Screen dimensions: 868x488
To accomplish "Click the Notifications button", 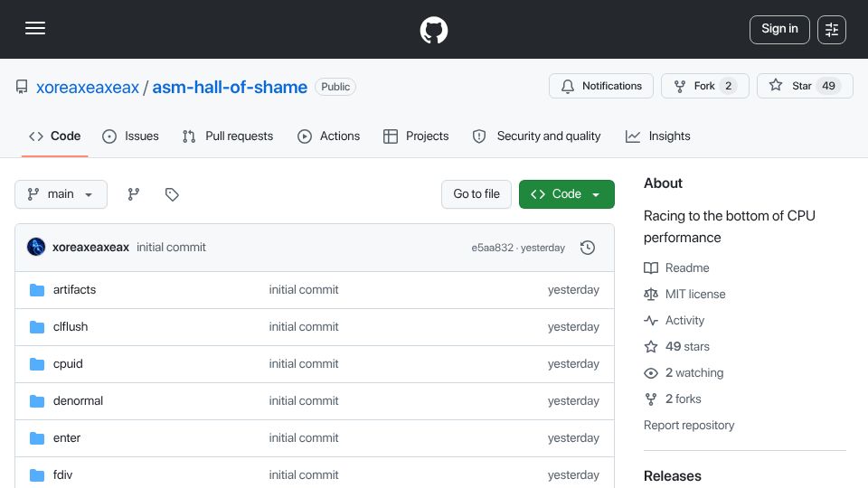I will click(x=601, y=86).
